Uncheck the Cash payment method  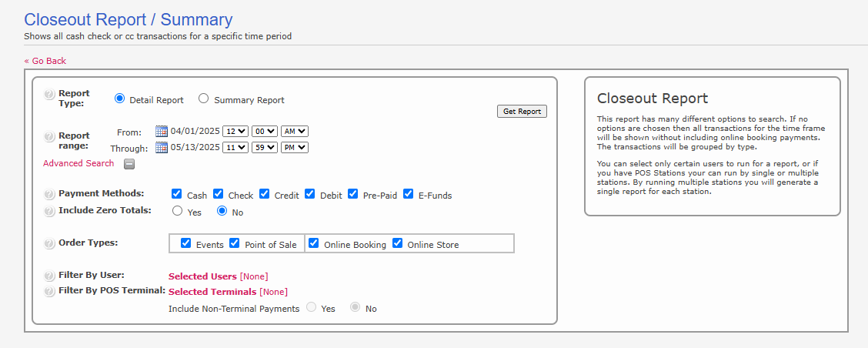point(176,194)
